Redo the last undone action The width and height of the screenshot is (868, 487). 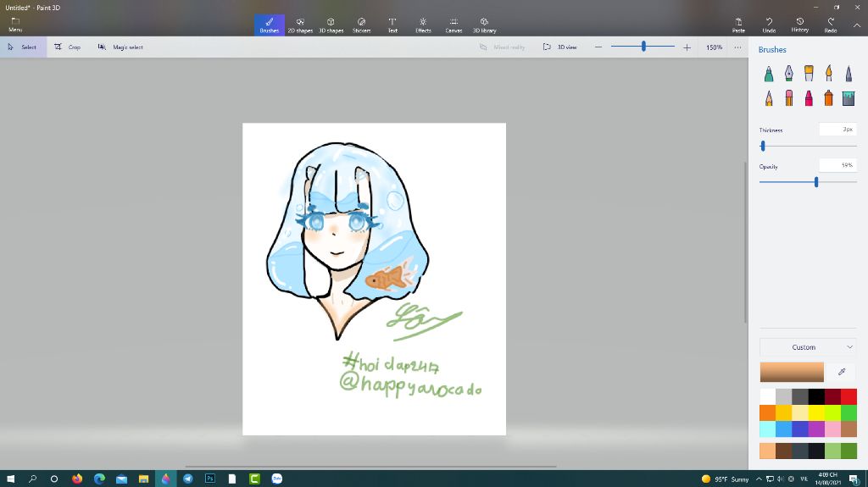(831, 25)
